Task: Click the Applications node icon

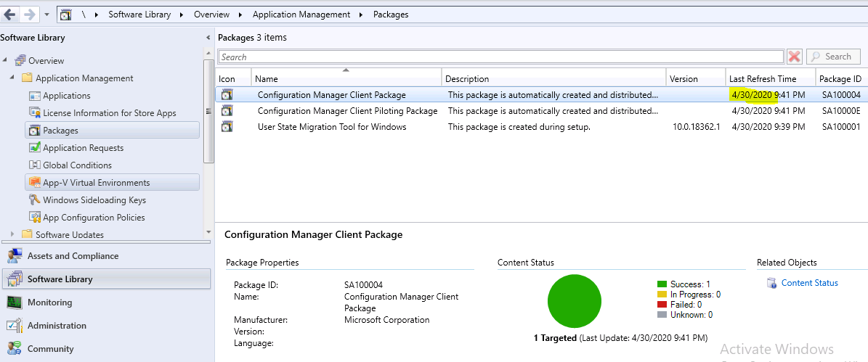Action: [35, 96]
